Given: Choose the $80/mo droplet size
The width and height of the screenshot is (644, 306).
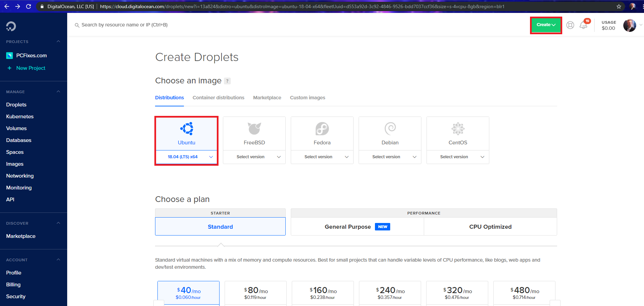Looking at the screenshot, I should (255, 293).
